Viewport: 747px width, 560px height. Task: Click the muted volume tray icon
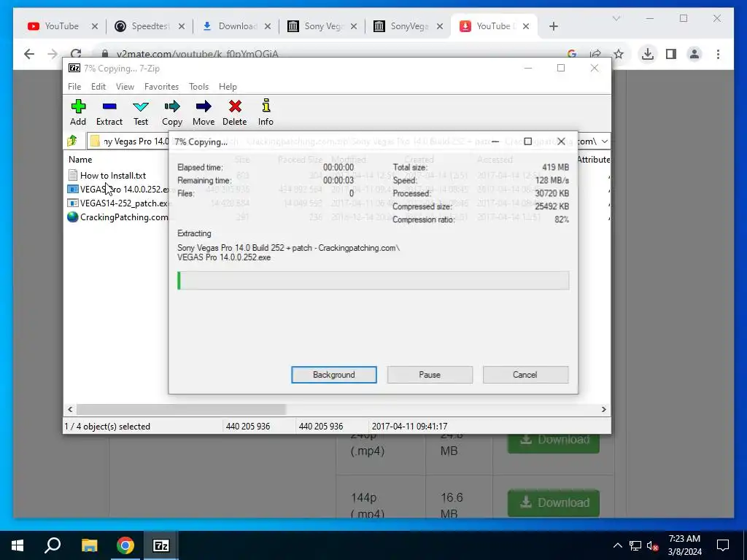point(653,545)
